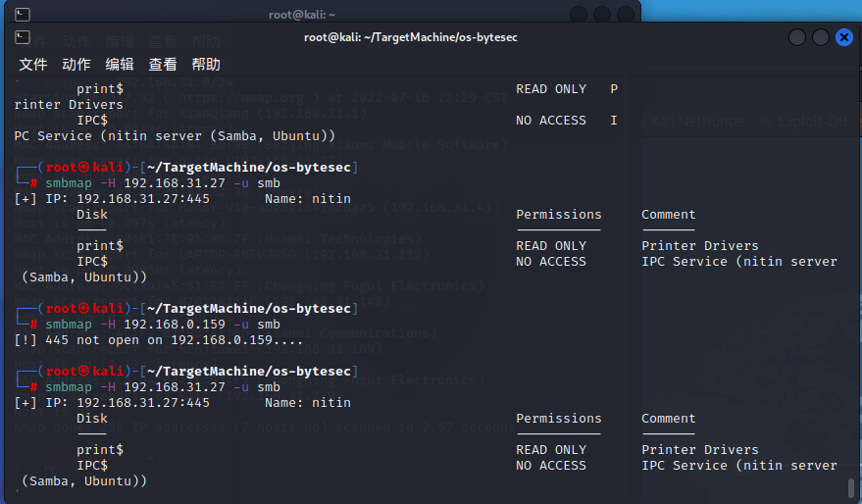The height and width of the screenshot is (504, 862).
Task: Click the last 'NO ACCESS' permission entry
Action: point(551,466)
